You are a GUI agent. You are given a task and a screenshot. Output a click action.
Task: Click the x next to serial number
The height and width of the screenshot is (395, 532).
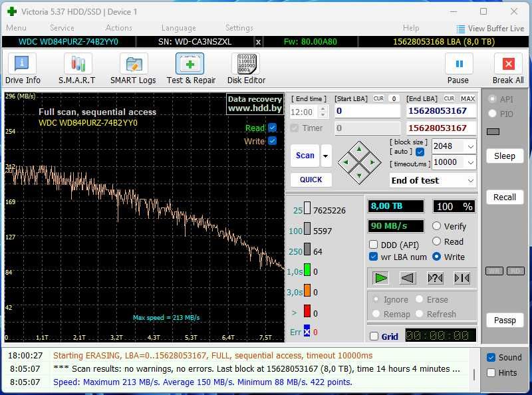tap(258, 42)
